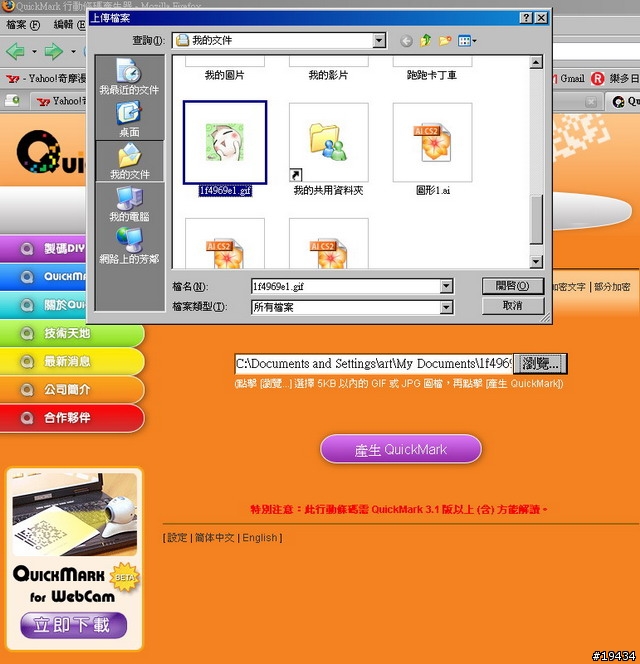Open 技術天地 green navigation item
This screenshot has width=640, height=664.
click(x=72, y=333)
